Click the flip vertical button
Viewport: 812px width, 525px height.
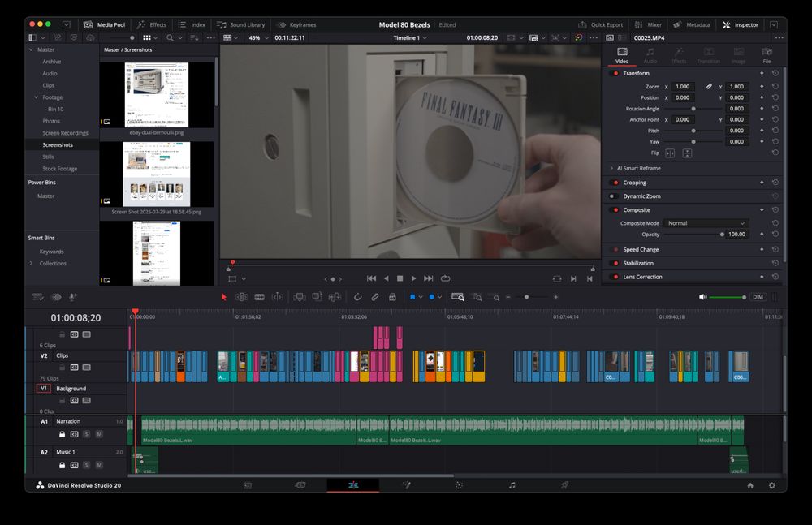click(x=687, y=153)
